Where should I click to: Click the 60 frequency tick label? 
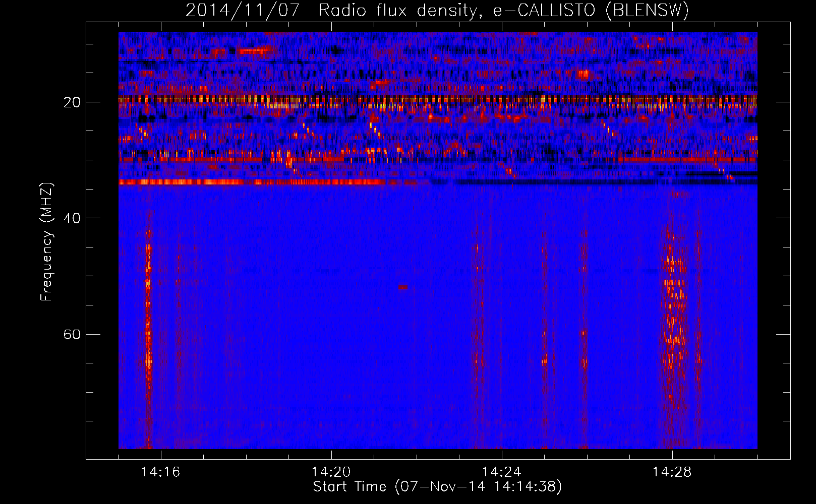click(73, 334)
